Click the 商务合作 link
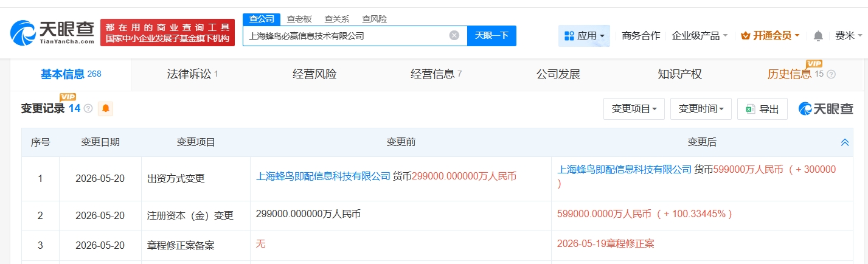 (x=641, y=35)
